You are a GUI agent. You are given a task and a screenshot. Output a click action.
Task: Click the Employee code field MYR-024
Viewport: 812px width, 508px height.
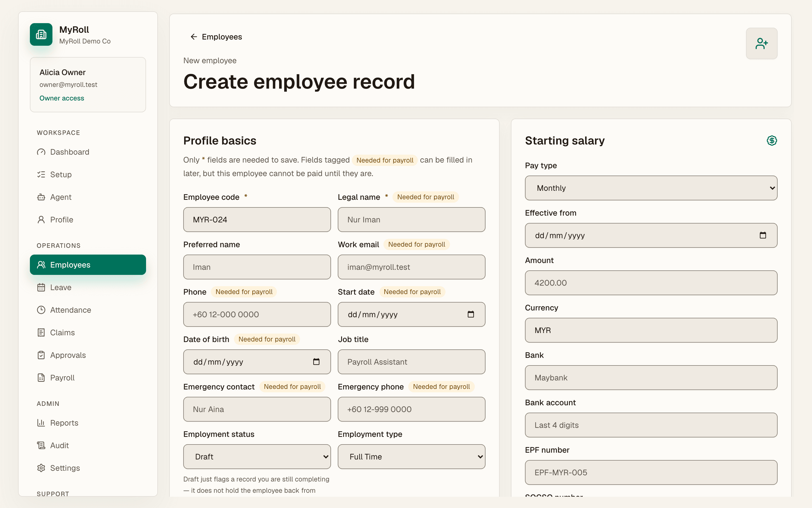(257, 219)
